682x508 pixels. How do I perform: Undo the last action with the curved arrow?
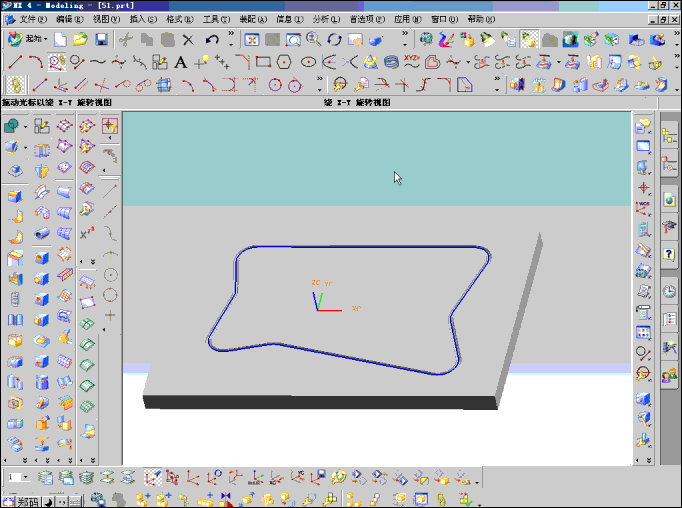click(x=212, y=40)
